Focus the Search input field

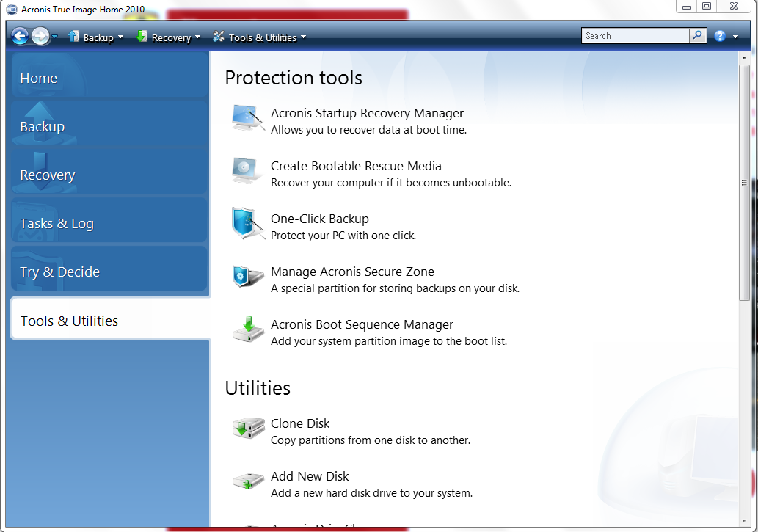(x=635, y=36)
